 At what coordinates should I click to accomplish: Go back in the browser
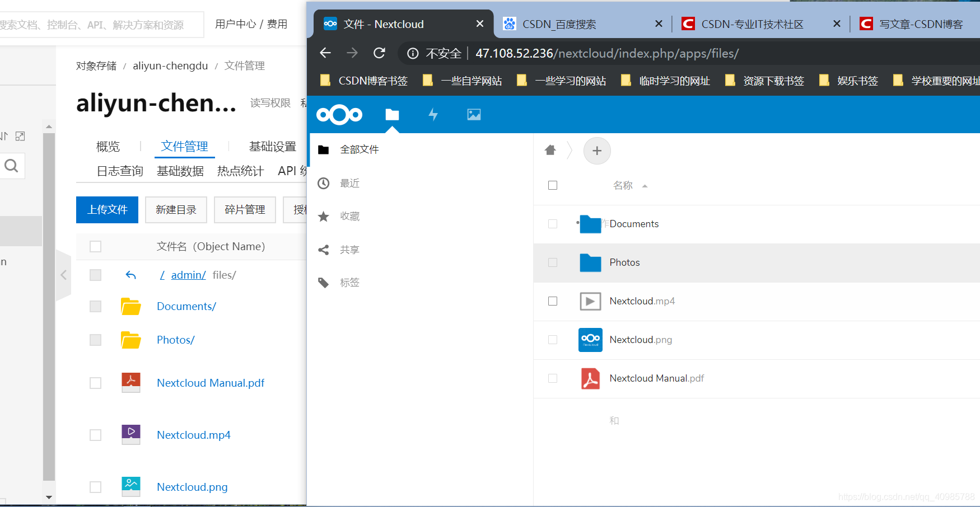325,53
